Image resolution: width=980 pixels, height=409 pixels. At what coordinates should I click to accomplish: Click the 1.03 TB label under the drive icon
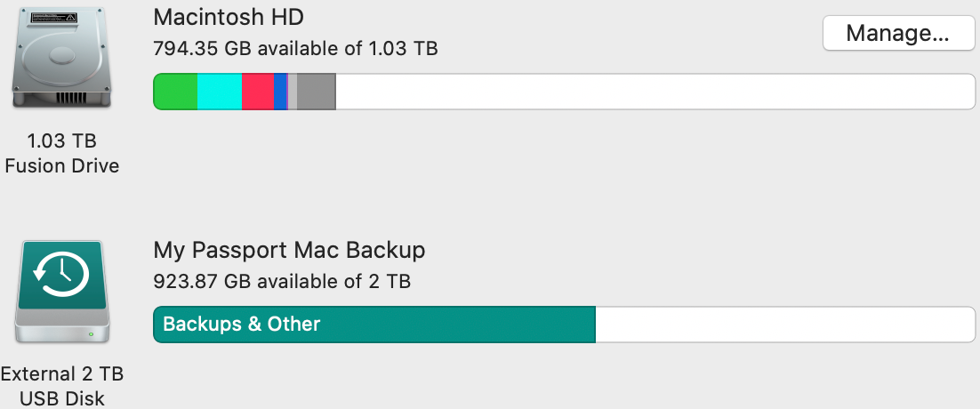click(x=62, y=141)
